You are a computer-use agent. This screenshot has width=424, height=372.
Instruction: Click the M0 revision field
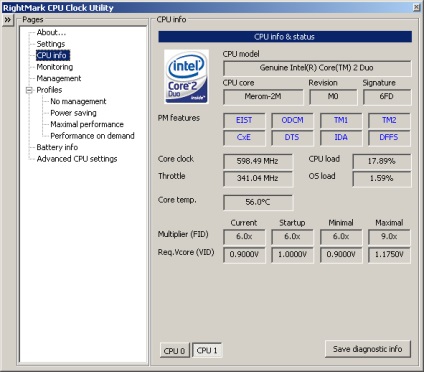tap(333, 97)
